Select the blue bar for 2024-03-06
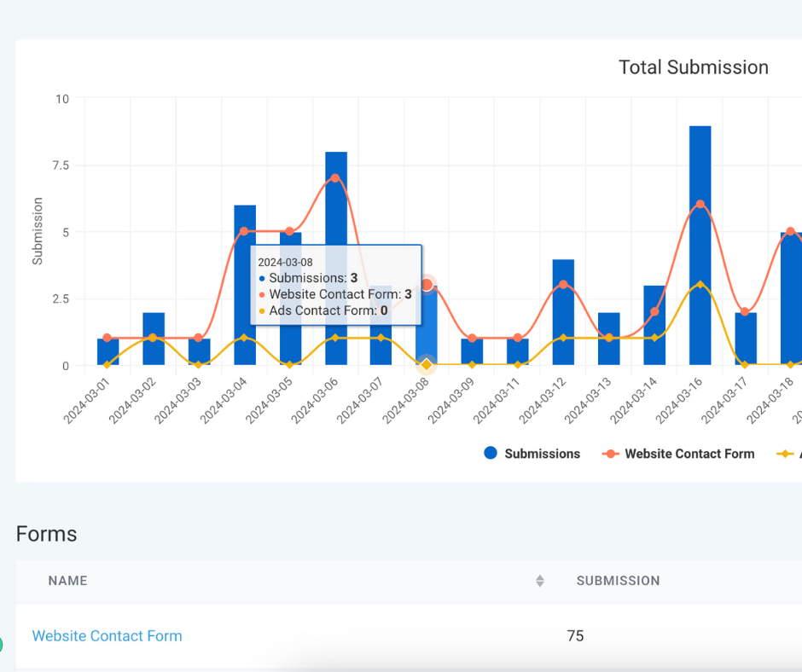The image size is (802, 672). click(335, 273)
